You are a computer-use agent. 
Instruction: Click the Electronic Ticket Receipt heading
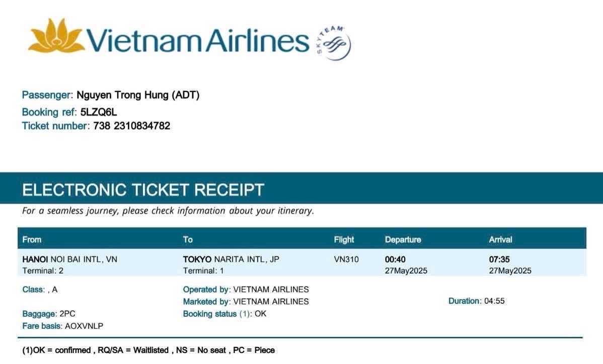click(143, 190)
